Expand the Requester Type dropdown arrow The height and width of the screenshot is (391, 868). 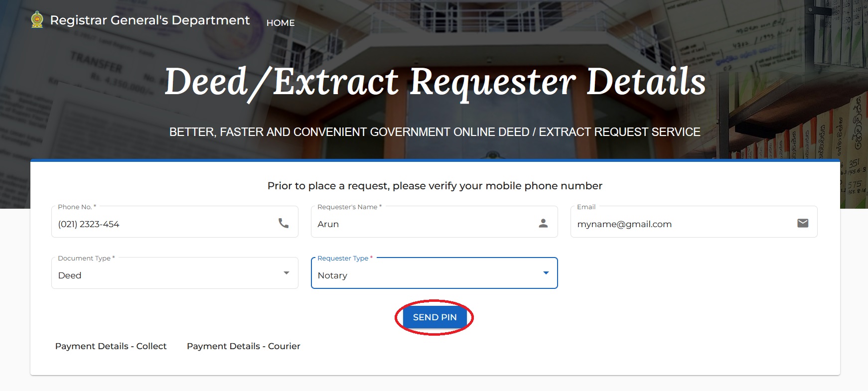[x=546, y=273]
